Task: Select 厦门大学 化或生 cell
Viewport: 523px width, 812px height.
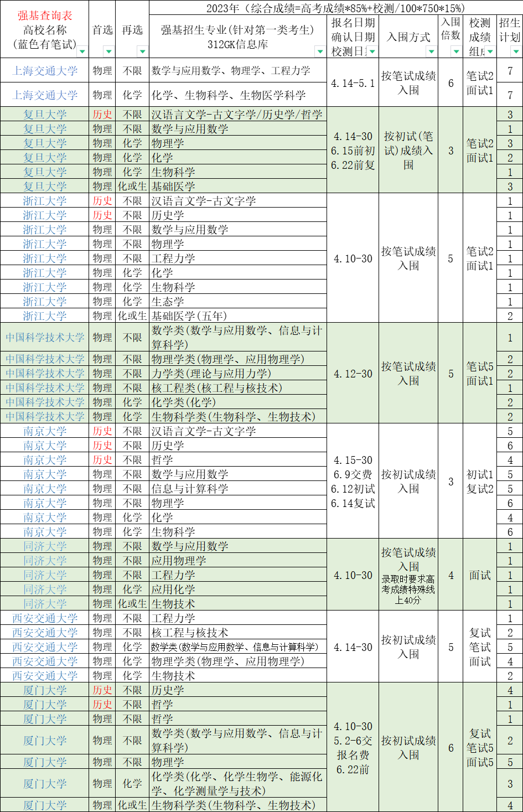Action: coord(132,805)
